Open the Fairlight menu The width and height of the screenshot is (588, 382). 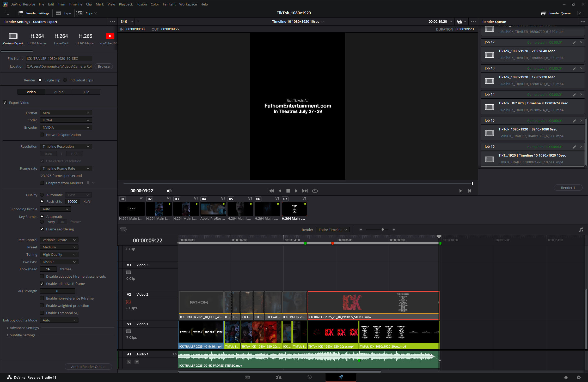click(169, 4)
